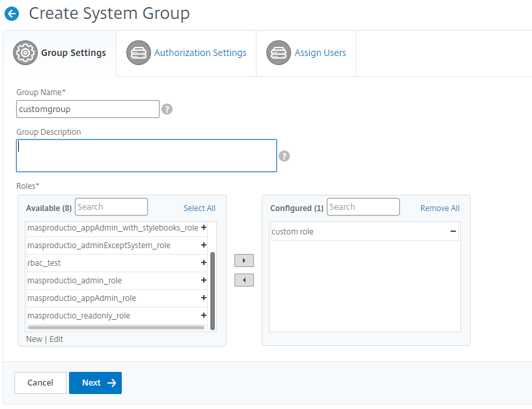Screen dimensions: 532x409
Task: Select rbac_test in Available list
Action: (x=117, y=263)
